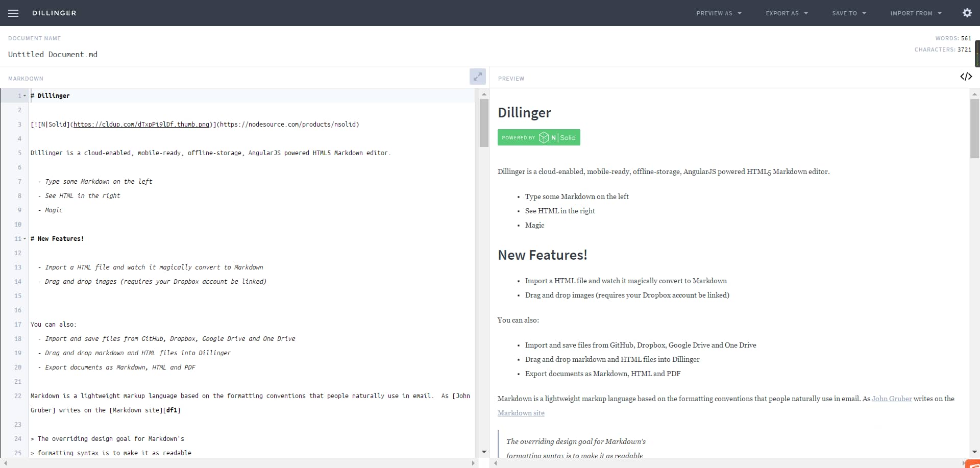Edit the Untitled Document.md name field

point(53,55)
